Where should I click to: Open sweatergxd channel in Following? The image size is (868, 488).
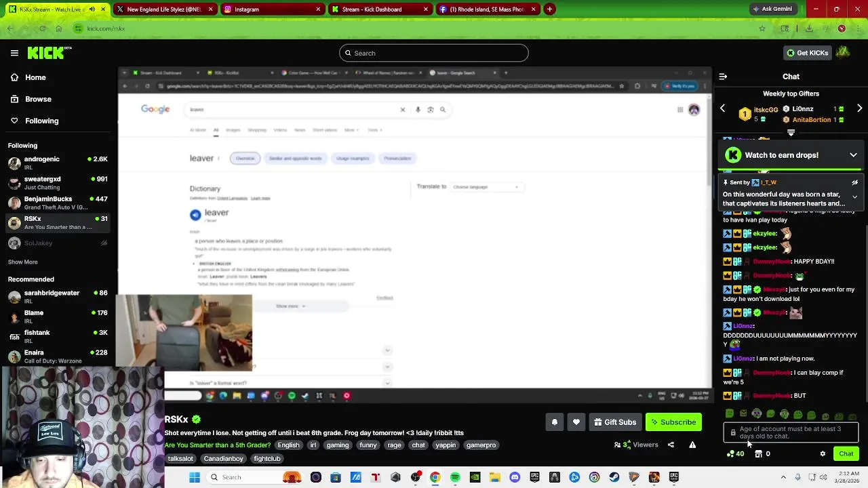click(58, 183)
